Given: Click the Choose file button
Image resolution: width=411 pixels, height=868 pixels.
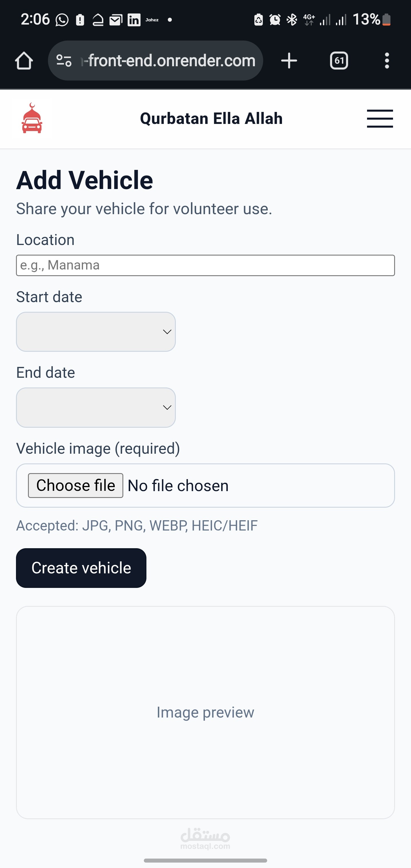Looking at the screenshot, I should (75, 486).
